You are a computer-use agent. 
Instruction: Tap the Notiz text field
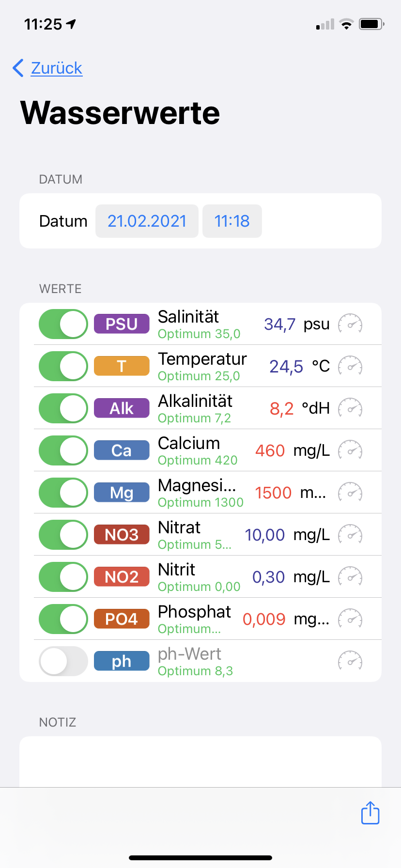click(200, 760)
